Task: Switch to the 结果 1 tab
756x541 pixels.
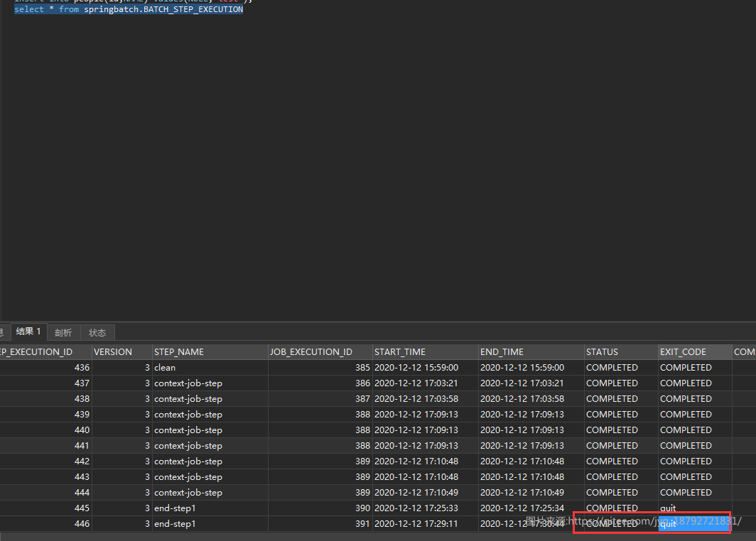Action: [x=28, y=332]
